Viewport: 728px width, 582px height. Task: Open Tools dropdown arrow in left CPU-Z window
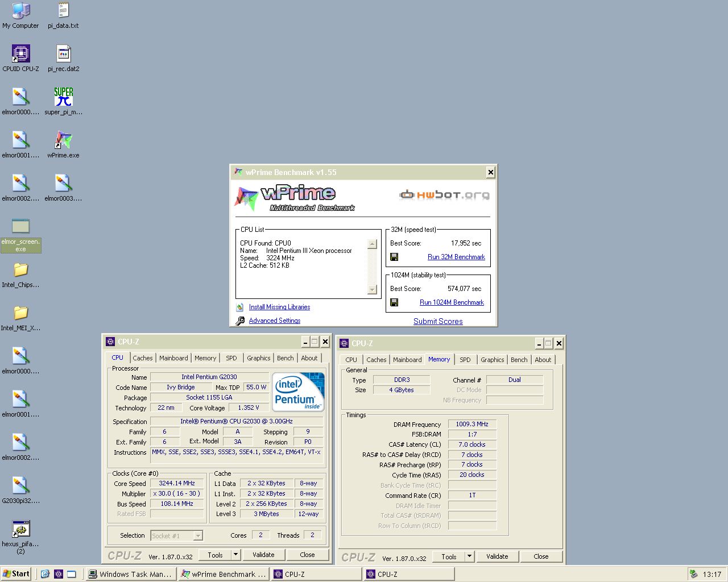click(236, 555)
